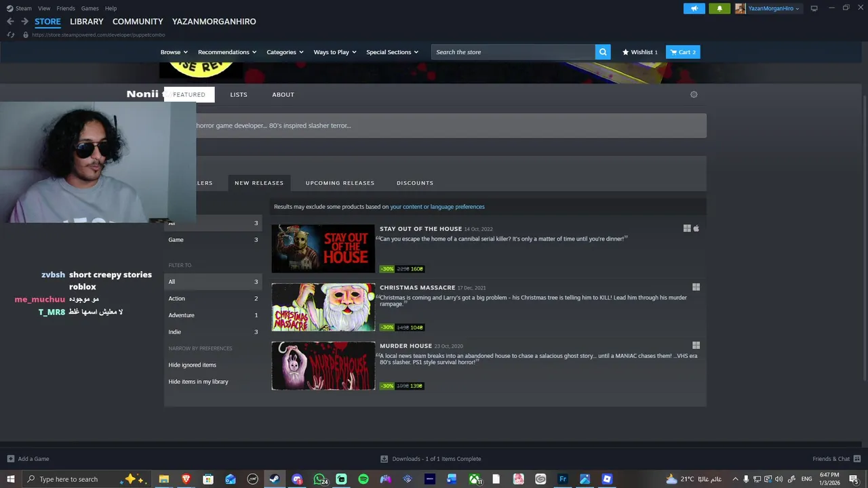Click Windows platform icon on Christmas Massacre
The width and height of the screenshot is (868, 488).
696,287
